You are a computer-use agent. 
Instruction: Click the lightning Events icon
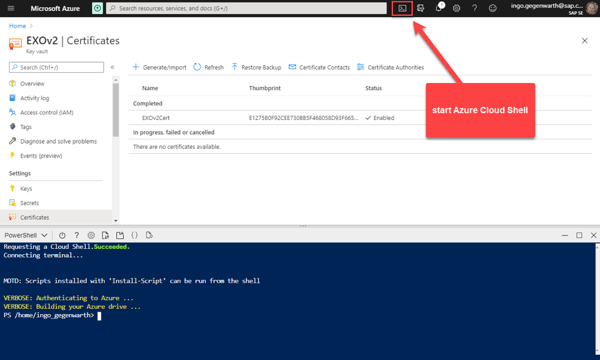coord(12,155)
